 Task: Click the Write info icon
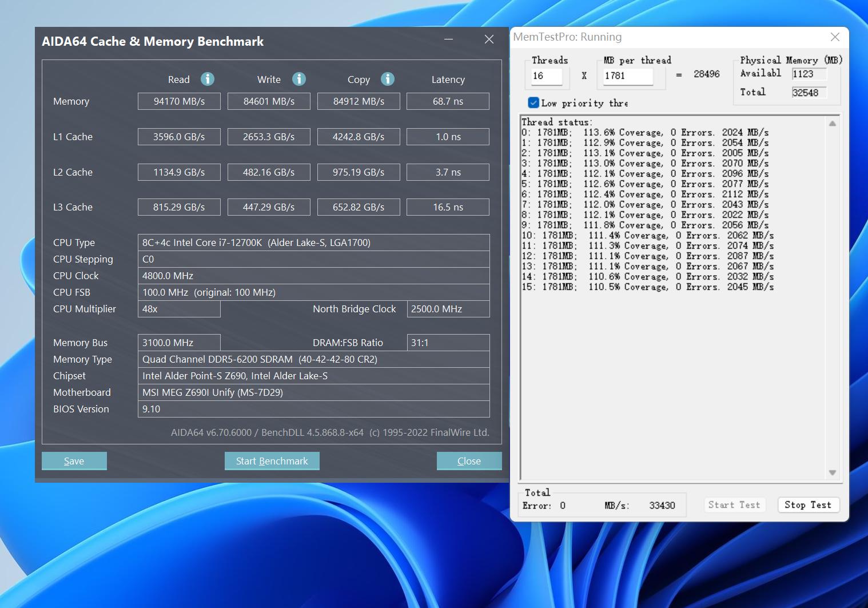(298, 79)
